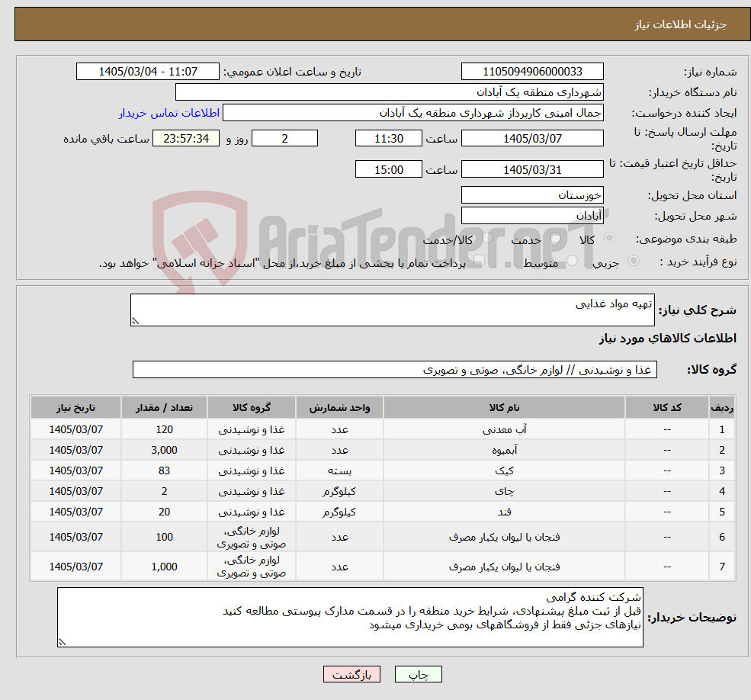Click the buyer notes text area
This screenshot has height=700, width=751.
coord(350,617)
